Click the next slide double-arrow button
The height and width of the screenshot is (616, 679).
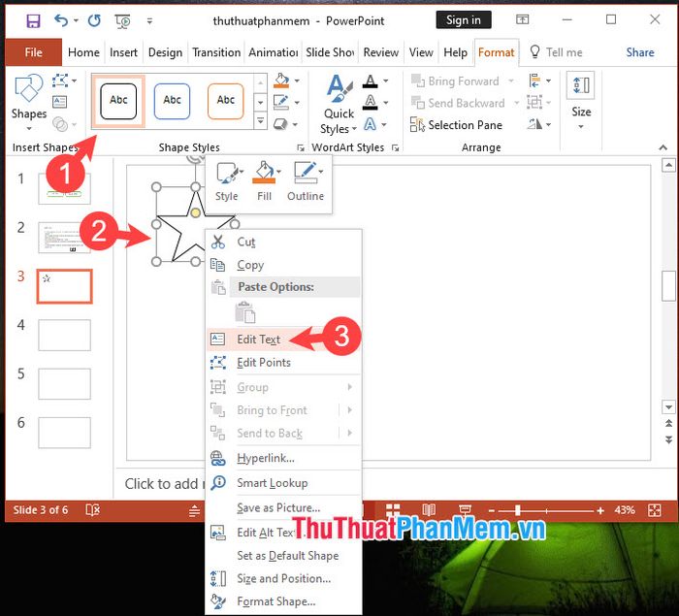pos(668,440)
